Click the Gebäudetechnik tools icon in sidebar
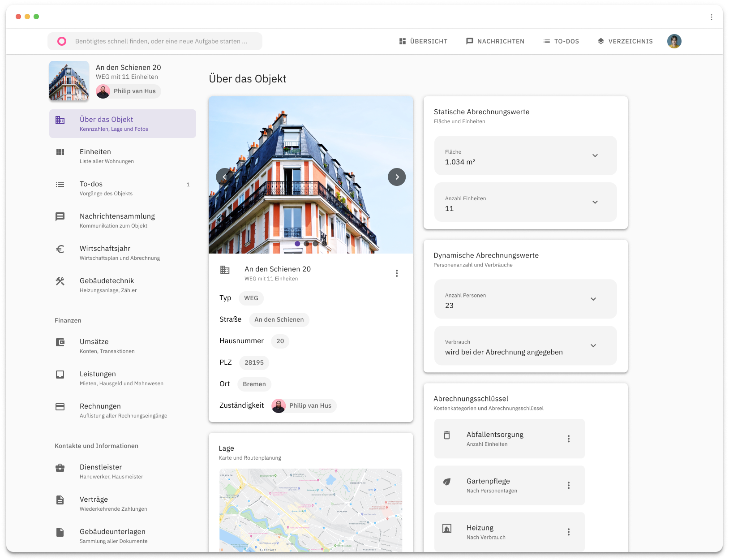This screenshot has height=560, width=729. coord(60,281)
